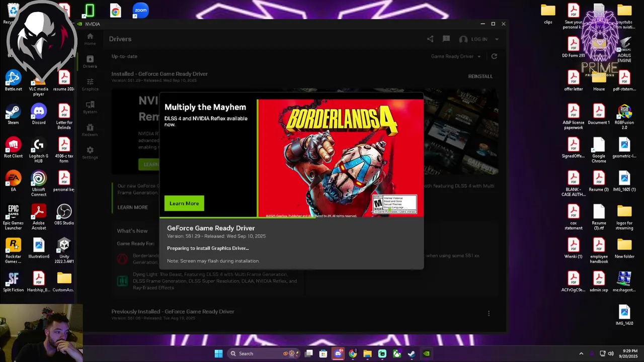644x362 pixels.
Task: Open Settings in the NVIDIA sidebar
Action: click(x=90, y=152)
